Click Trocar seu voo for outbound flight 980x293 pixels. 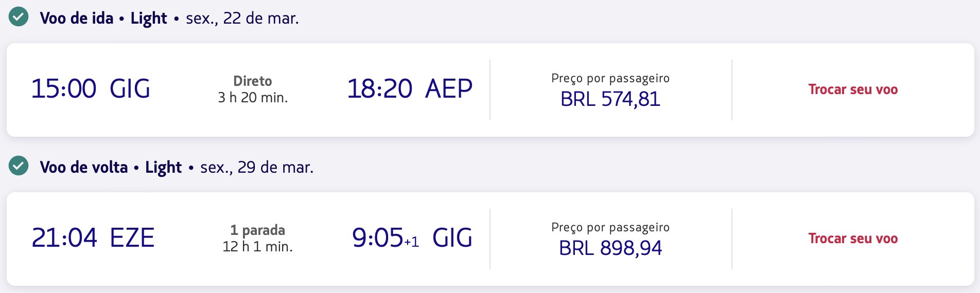click(853, 89)
